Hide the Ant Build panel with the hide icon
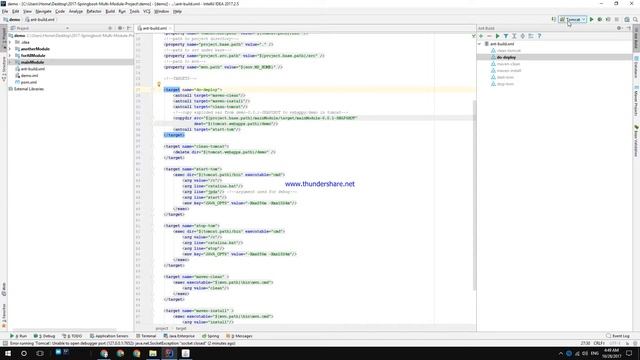 coord(629,28)
